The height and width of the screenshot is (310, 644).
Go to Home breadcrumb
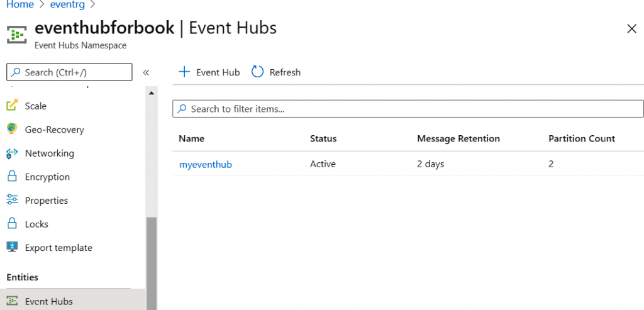pyautogui.click(x=19, y=4)
